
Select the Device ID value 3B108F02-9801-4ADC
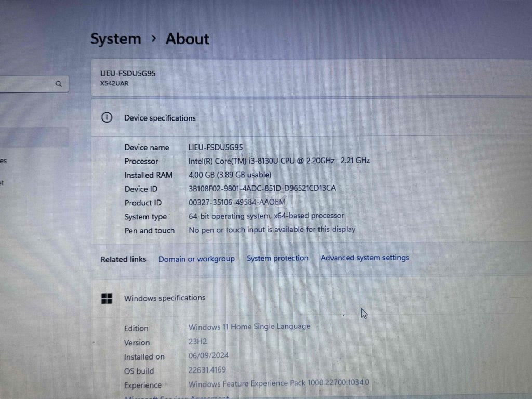point(262,188)
